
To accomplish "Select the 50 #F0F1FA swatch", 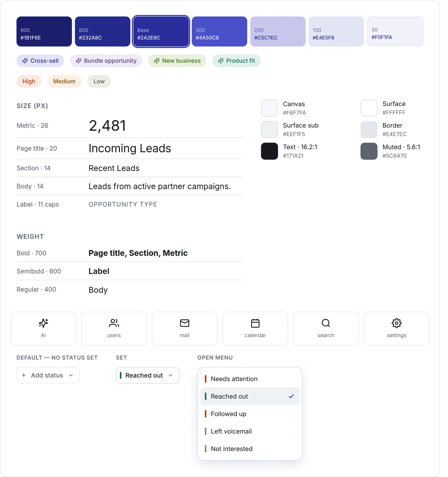I will [395, 32].
